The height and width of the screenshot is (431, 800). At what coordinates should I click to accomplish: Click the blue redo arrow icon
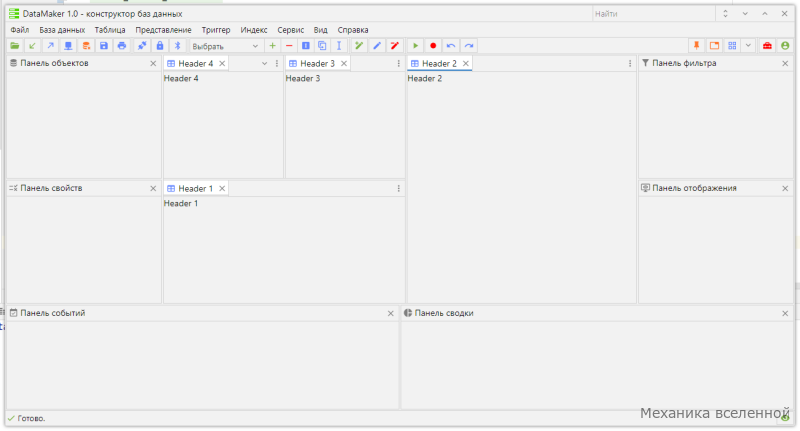[469, 46]
